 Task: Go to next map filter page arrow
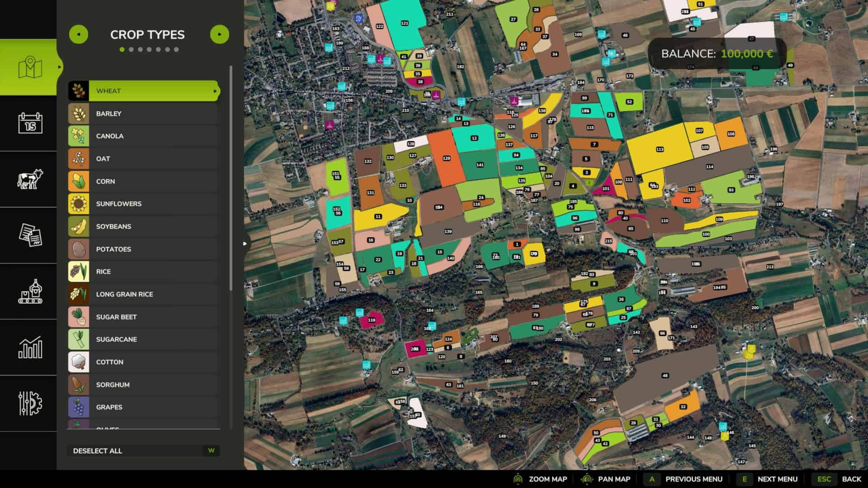pyautogui.click(x=220, y=34)
